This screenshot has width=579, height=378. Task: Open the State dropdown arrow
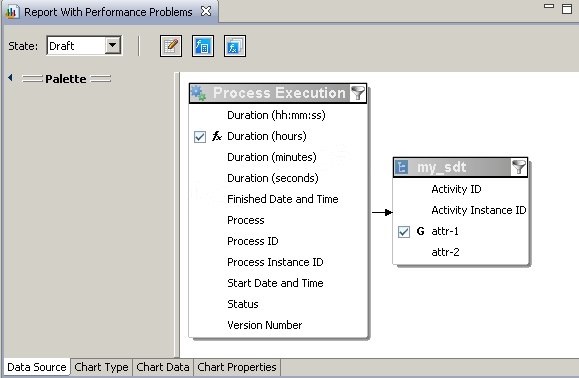[x=113, y=46]
